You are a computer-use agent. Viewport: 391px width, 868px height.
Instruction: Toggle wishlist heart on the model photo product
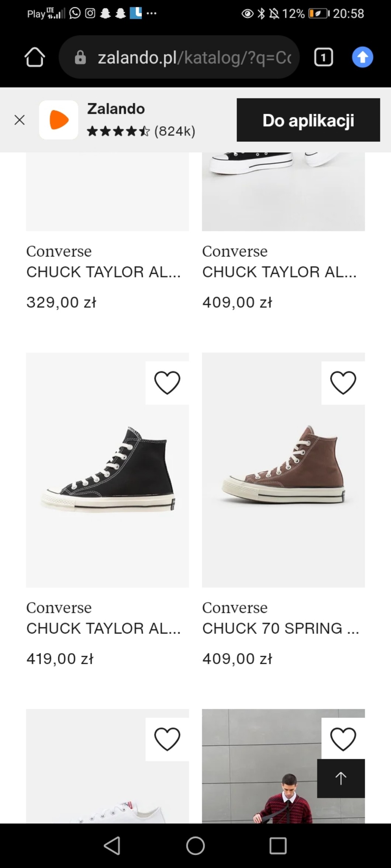click(343, 739)
